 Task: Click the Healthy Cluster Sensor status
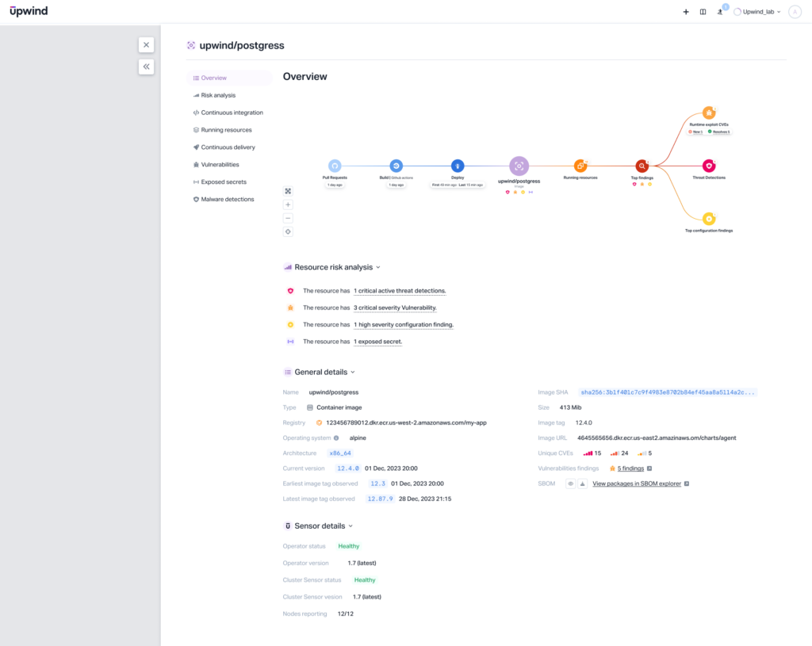pos(365,580)
